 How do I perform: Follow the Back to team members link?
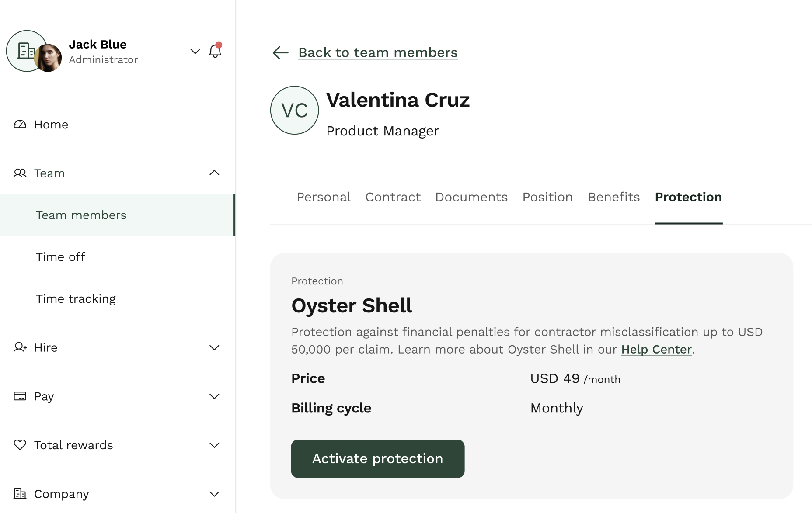click(x=378, y=52)
